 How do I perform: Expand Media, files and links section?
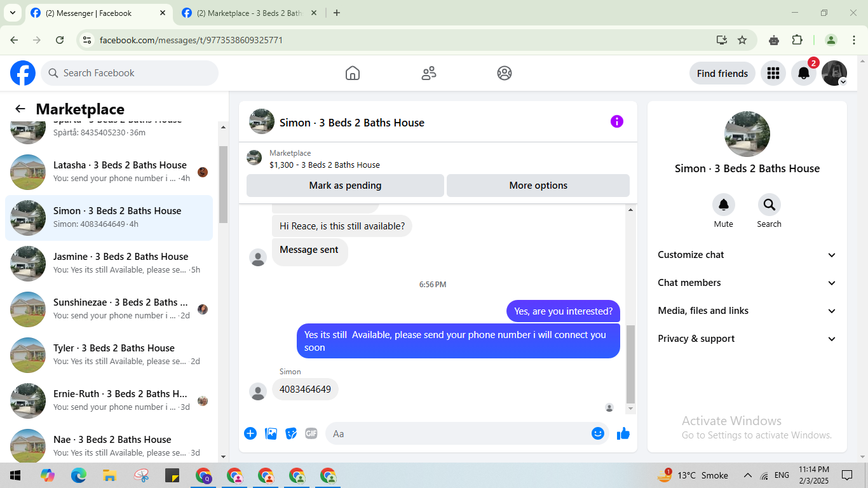[x=747, y=311]
